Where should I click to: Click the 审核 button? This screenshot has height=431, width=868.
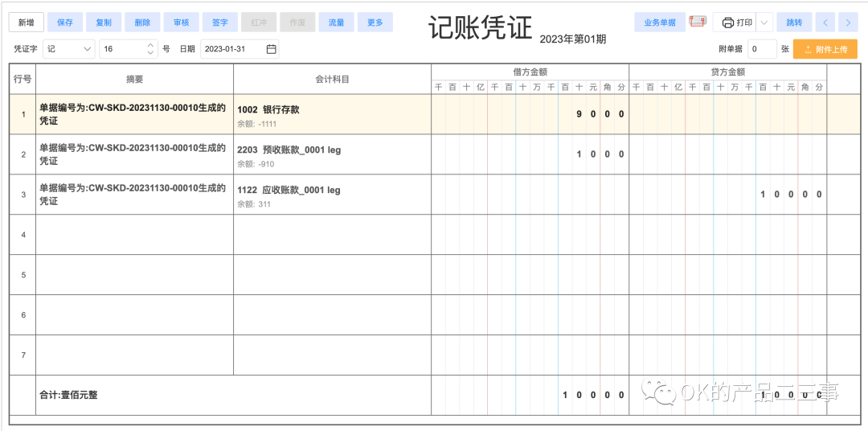[182, 23]
